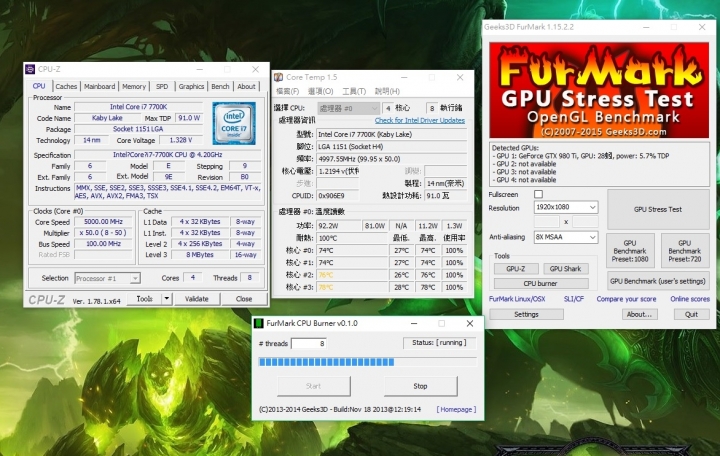Click the CPU Burner progress bar
Screen dimensions: 720x456
(367, 362)
